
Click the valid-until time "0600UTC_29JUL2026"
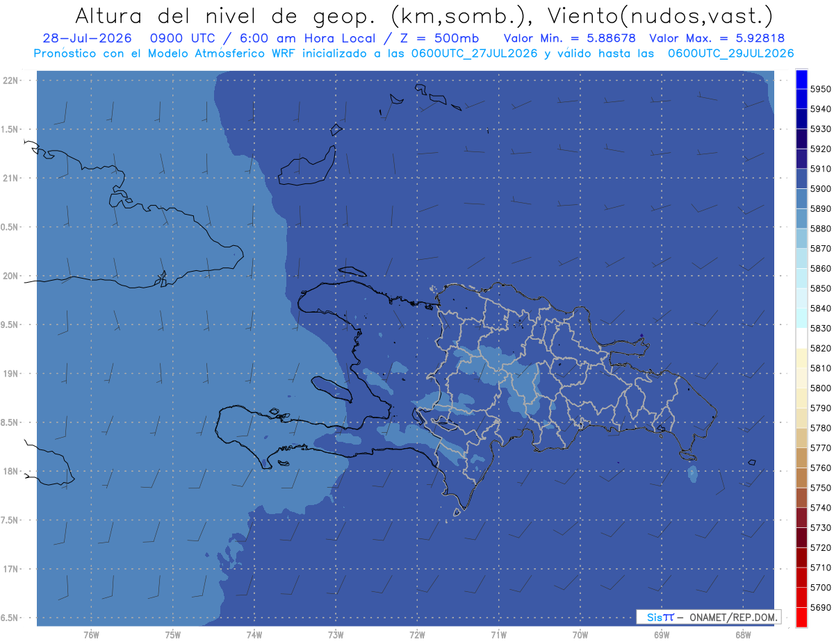pyautogui.click(x=730, y=53)
